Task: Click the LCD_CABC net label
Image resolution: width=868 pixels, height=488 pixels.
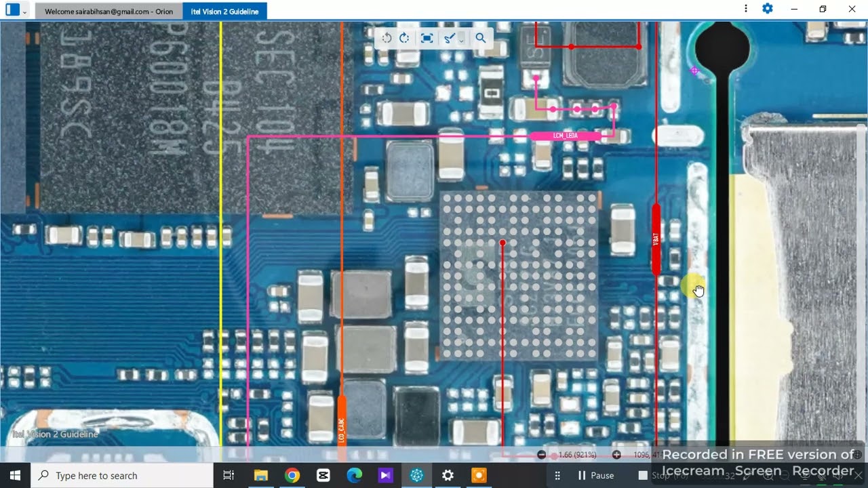Action: pyautogui.click(x=342, y=430)
